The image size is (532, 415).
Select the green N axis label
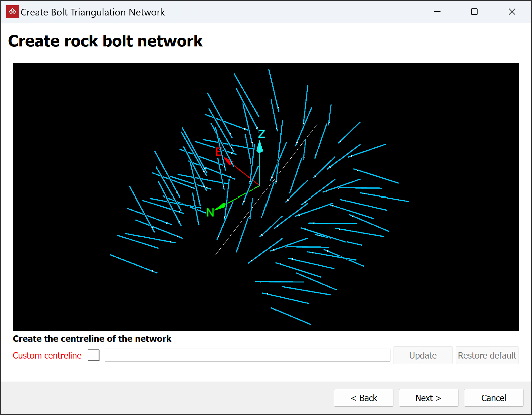pos(210,212)
